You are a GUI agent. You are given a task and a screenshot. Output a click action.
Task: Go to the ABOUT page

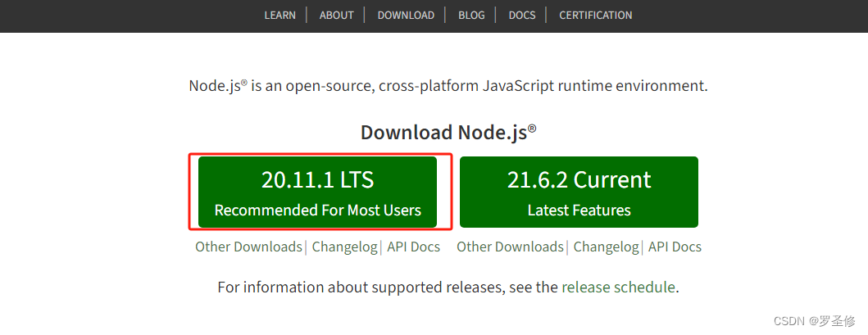coord(336,16)
